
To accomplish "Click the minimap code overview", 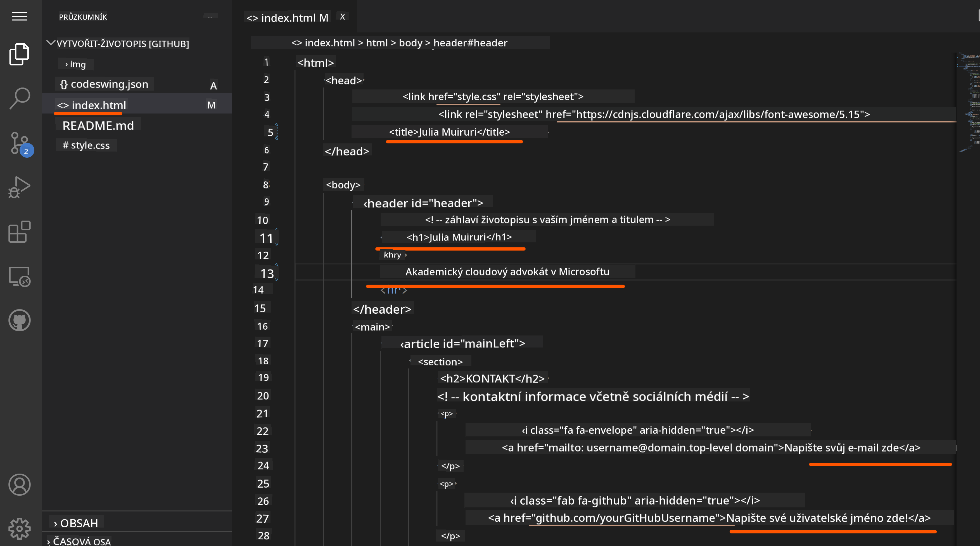I will pos(969,103).
